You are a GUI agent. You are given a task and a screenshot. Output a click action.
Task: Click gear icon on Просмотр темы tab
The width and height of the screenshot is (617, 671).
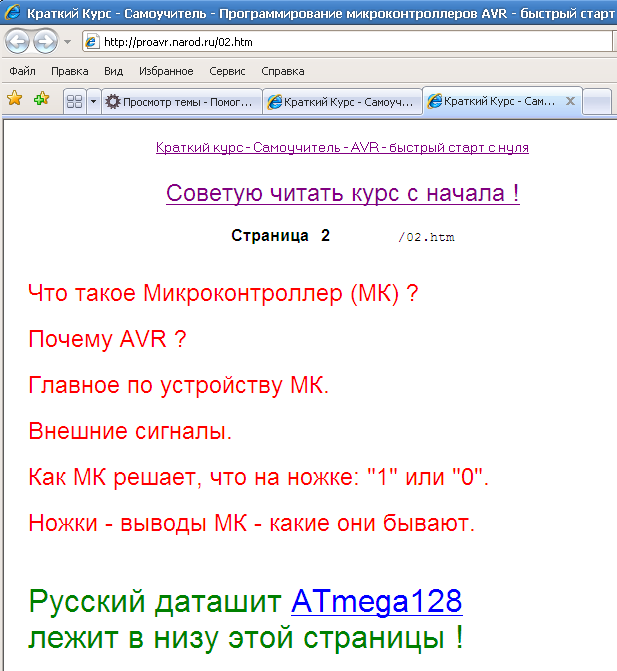[x=113, y=101]
